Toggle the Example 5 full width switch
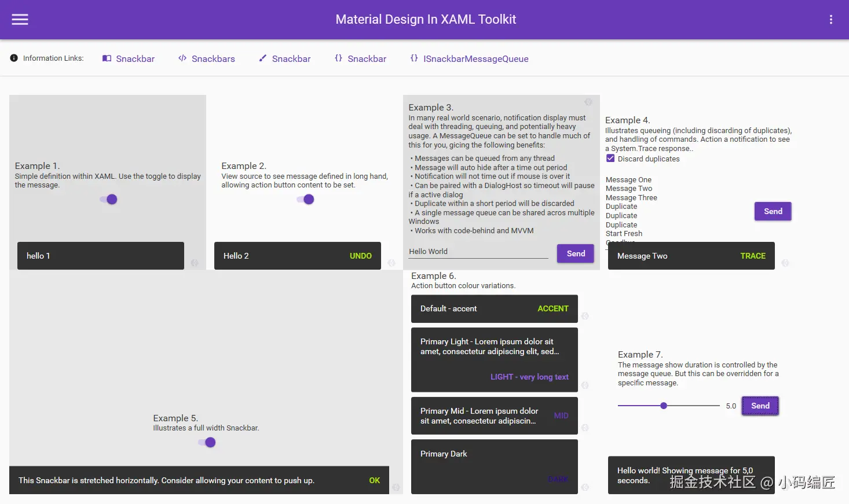This screenshot has width=849, height=504. (207, 443)
